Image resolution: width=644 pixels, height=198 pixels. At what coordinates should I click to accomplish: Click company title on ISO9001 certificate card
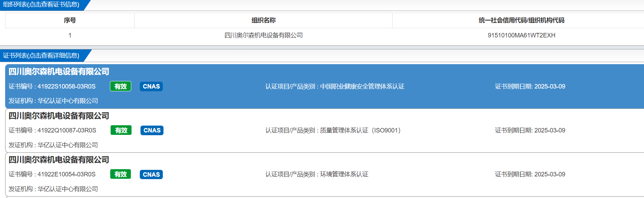(x=59, y=116)
